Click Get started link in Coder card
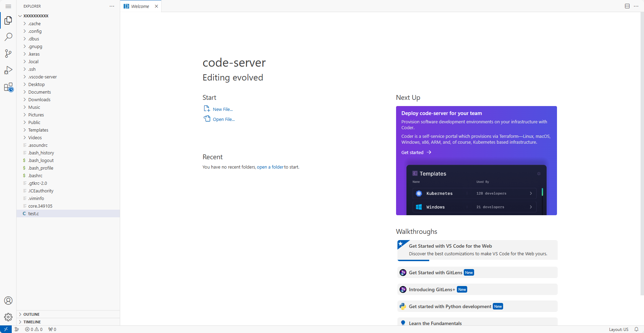Viewport: 644px width, 333px height. [x=416, y=152]
